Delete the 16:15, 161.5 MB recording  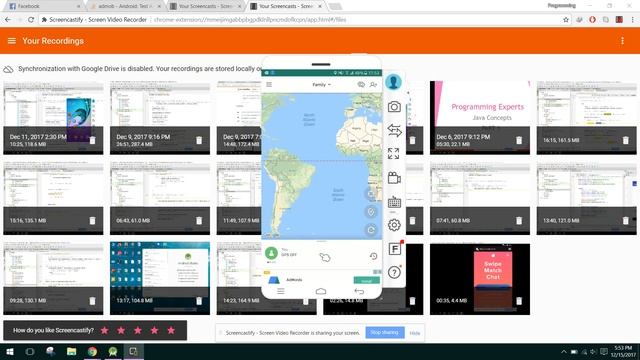point(625,140)
